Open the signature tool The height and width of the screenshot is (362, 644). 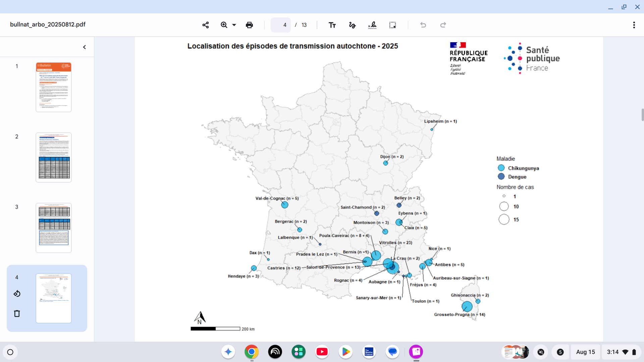point(372,25)
